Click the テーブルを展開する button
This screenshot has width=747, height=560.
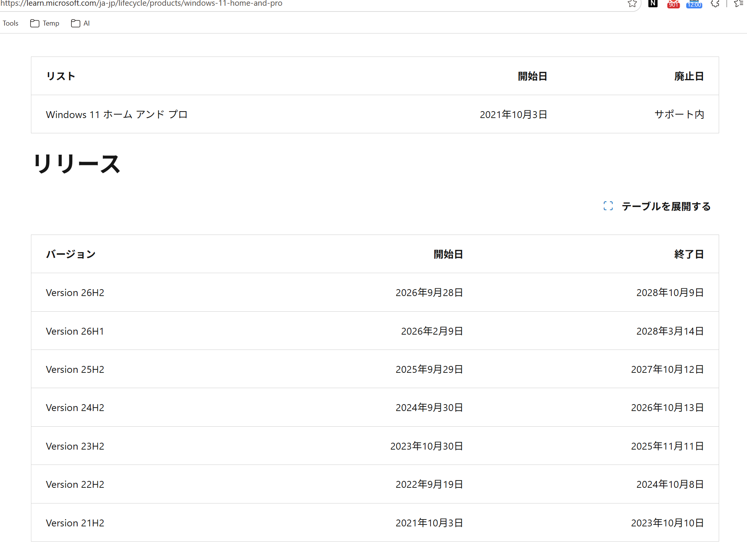pyautogui.click(x=657, y=206)
